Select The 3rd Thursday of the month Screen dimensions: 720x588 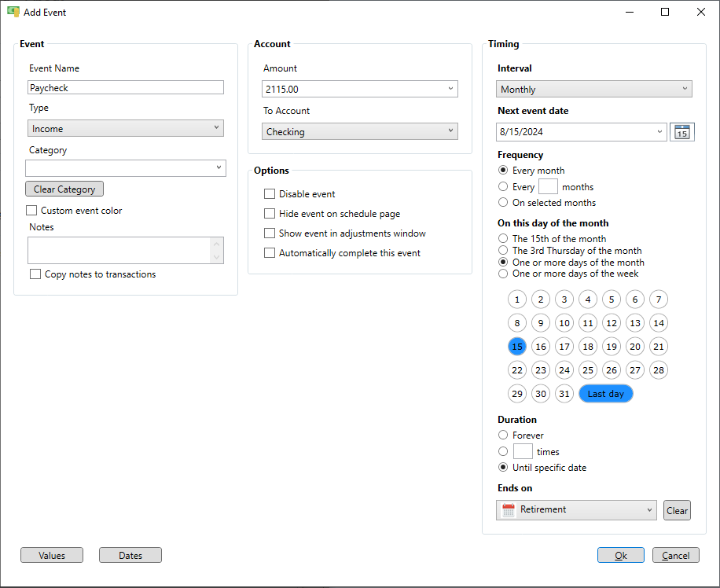click(x=503, y=250)
